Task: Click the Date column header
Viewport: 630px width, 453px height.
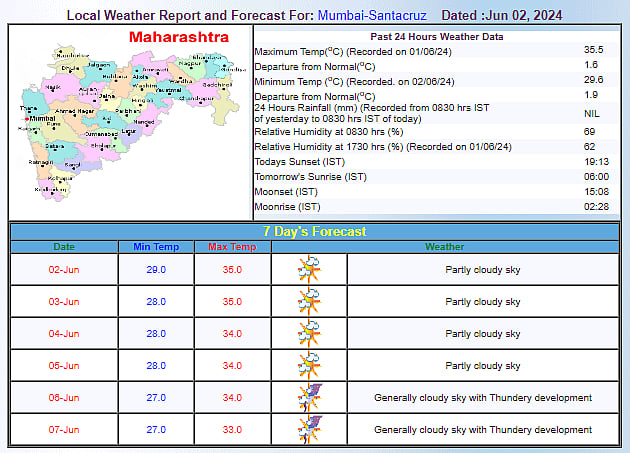Action: 63,246
